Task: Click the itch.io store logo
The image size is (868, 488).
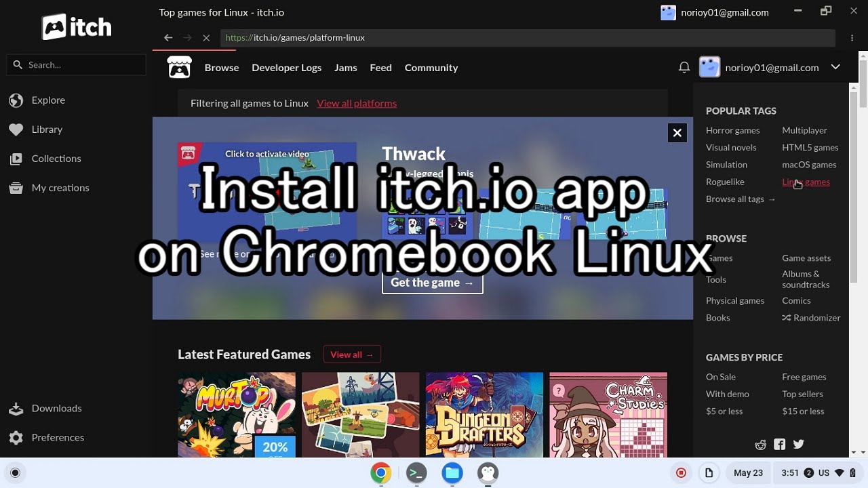Action: click(x=179, y=67)
